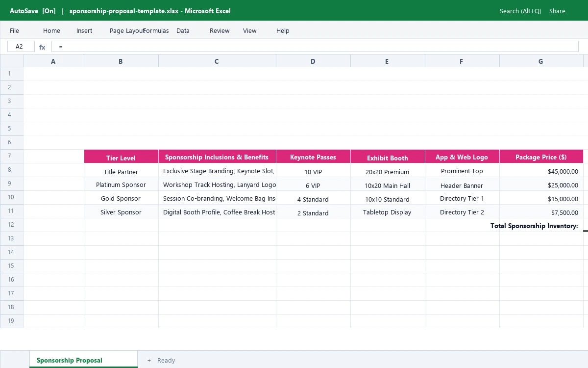The width and height of the screenshot is (588, 368).
Task: Click the App & Web Logo header
Action: point(462,157)
